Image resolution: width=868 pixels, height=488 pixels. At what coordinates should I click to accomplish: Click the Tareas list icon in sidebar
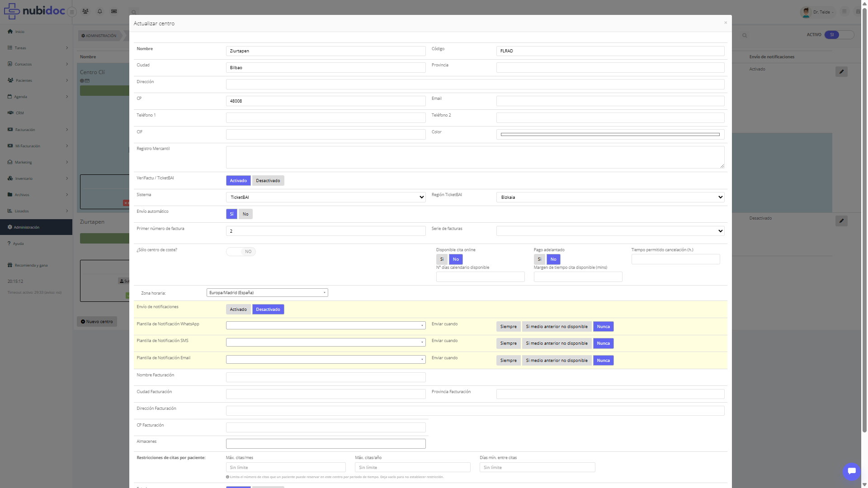[x=10, y=47]
